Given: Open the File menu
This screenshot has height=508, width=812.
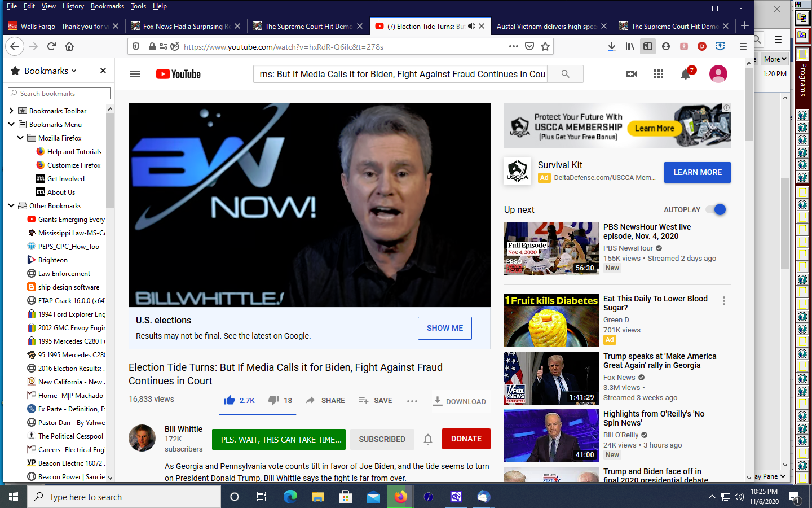Looking at the screenshot, I should [12, 6].
